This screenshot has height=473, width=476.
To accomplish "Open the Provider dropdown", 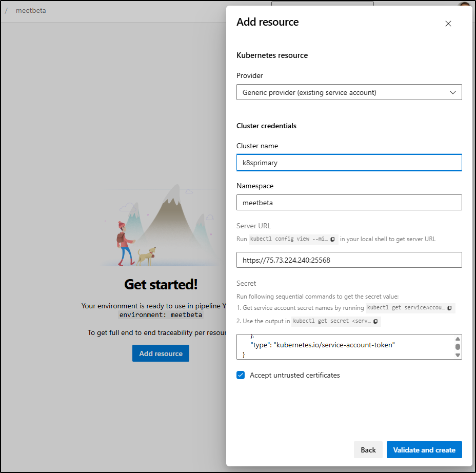I will click(349, 92).
